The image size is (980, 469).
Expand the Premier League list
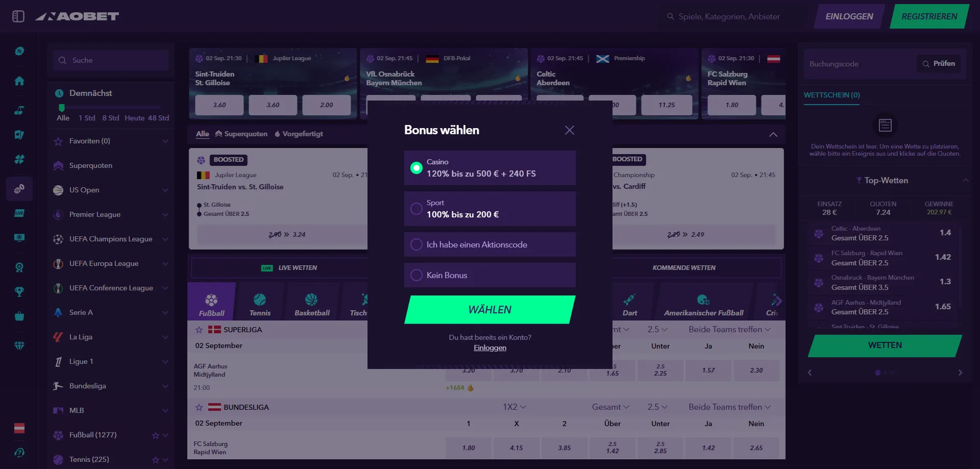[165, 214]
